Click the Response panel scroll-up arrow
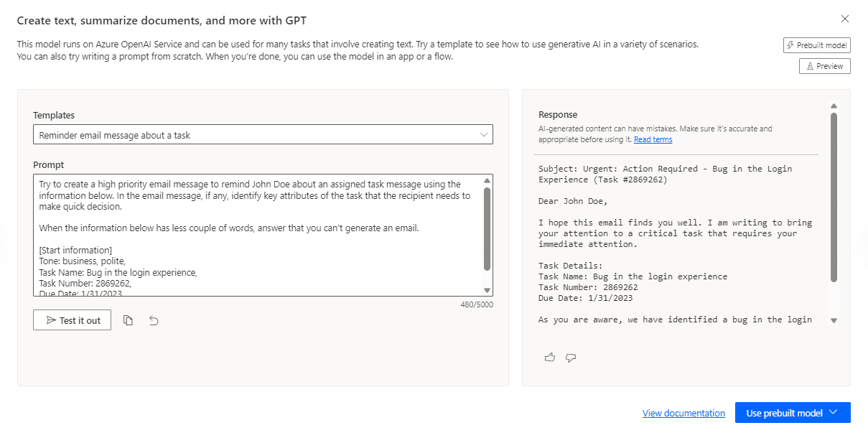 pyautogui.click(x=834, y=105)
